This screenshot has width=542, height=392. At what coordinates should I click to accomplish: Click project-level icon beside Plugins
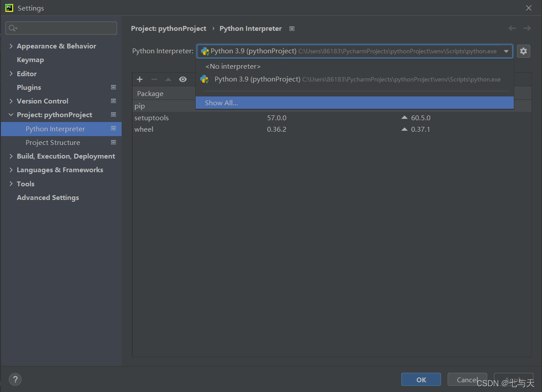click(x=113, y=87)
